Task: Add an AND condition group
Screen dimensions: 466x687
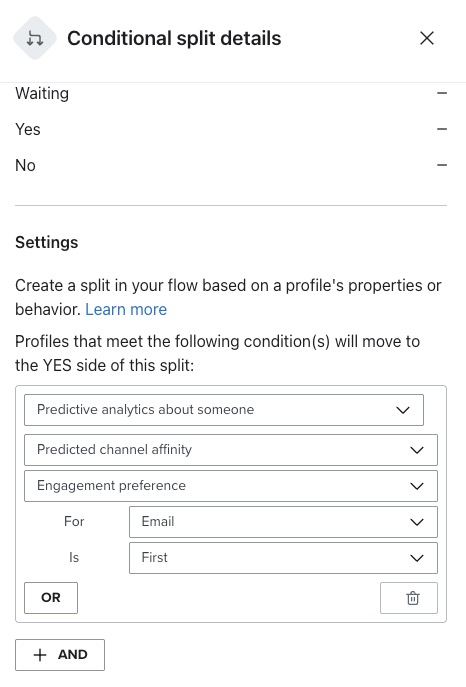Action: [60, 655]
